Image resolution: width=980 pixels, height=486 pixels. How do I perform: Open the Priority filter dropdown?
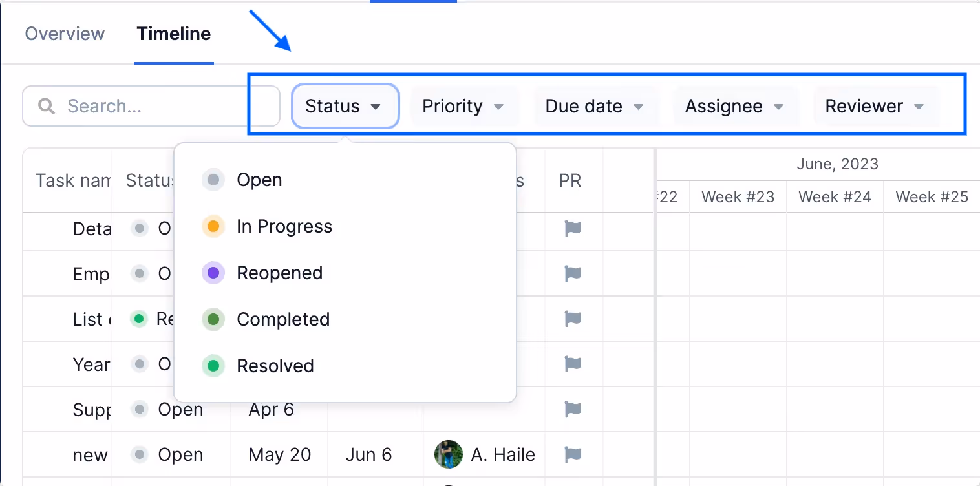pos(464,106)
